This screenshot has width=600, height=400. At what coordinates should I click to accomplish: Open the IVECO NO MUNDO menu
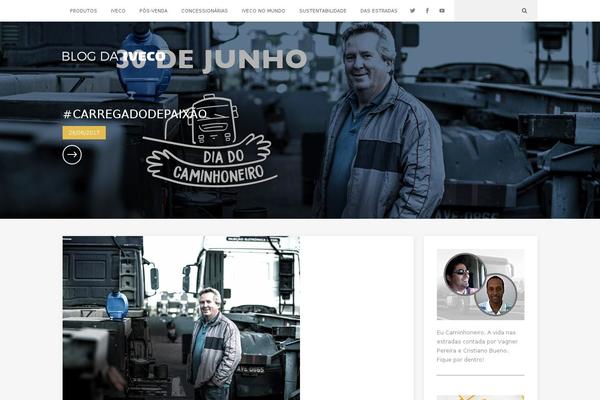click(x=263, y=11)
